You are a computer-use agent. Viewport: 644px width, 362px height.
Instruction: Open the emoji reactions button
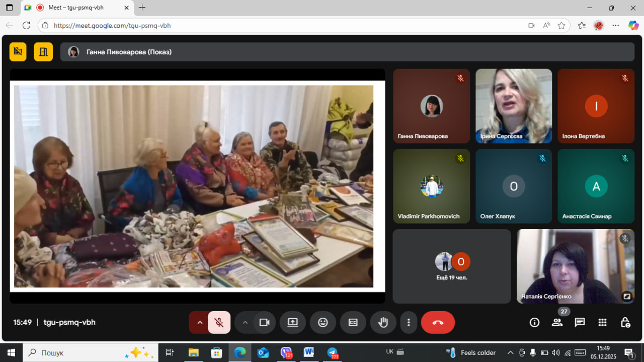click(x=323, y=323)
